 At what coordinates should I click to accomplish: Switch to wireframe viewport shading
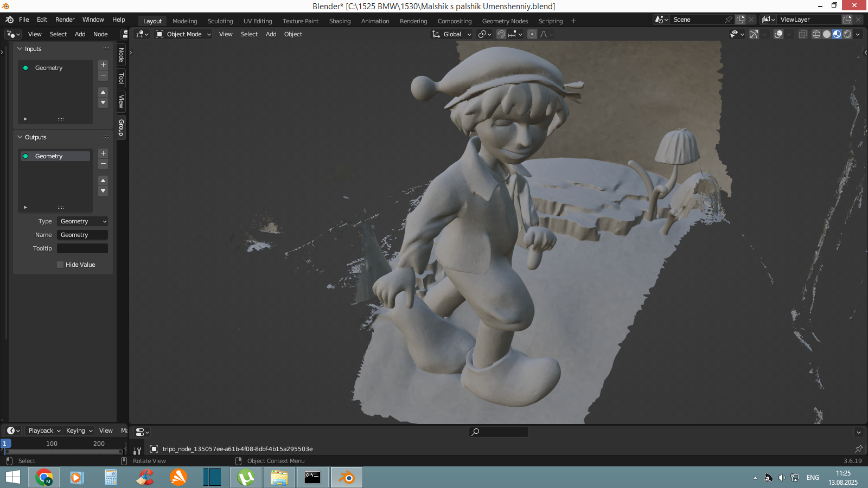[816, 34]
